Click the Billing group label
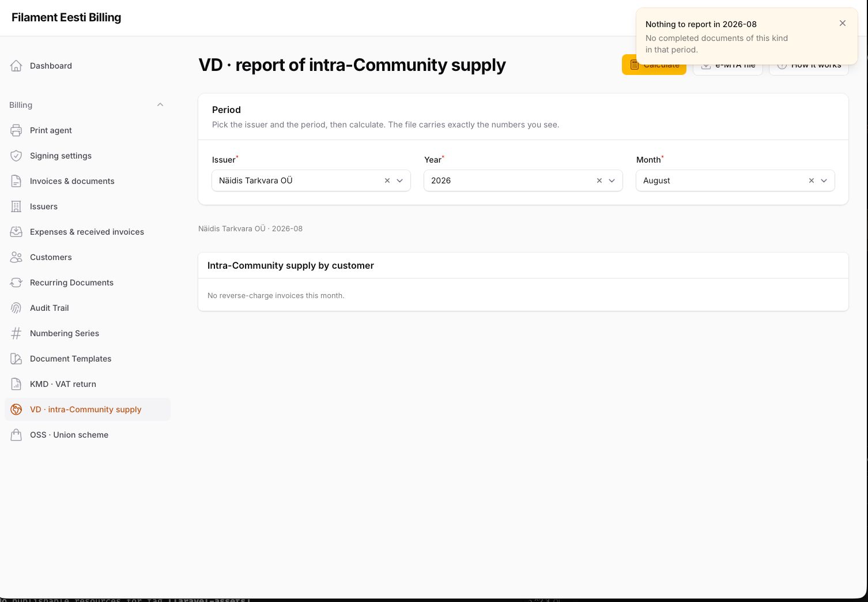868x602 pixels. (21, 105)
